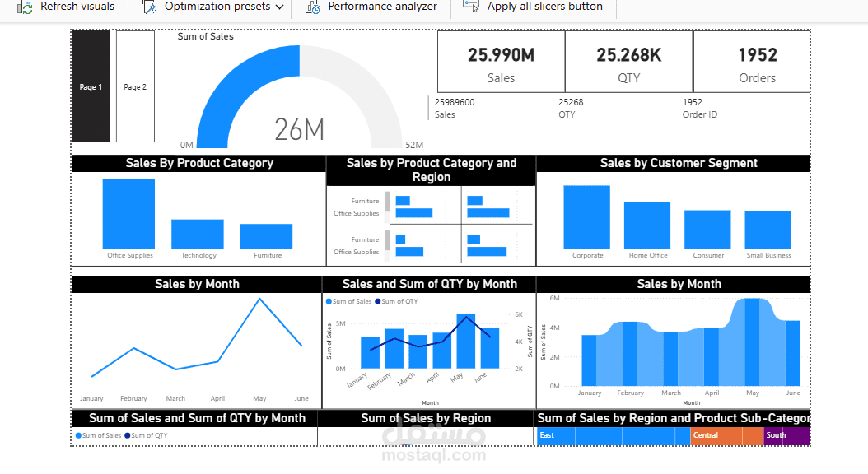Click the Refresh visuals icon
The height and width of the screenshot is (474, 868).
pos(25,7)
